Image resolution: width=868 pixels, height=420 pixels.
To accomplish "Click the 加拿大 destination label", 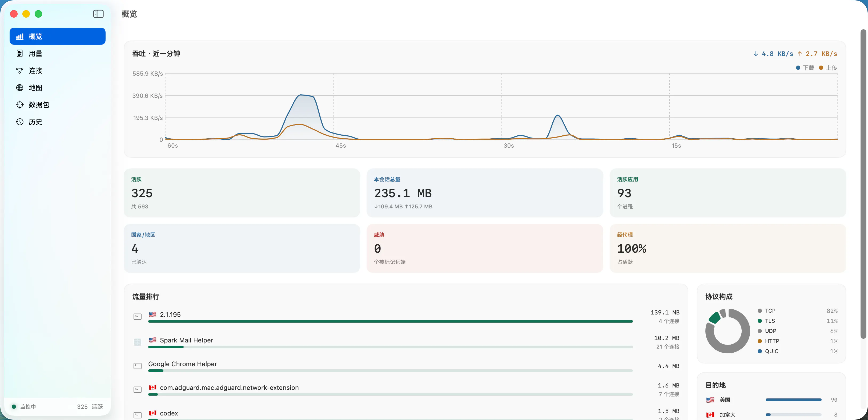I will pyautogui.click(x=727, y=415).
